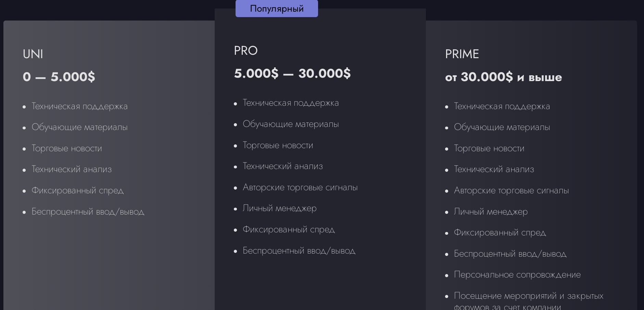This screenshot has width=644, height=310.
Task: Click Посещение мероприятий и закрытых форумов item
Action: tap(529, 301)
